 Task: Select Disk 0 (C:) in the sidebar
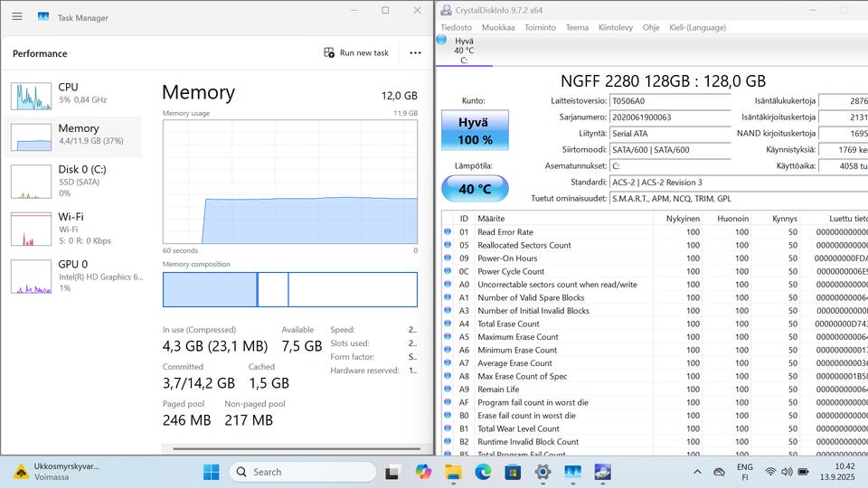(73, 181)
